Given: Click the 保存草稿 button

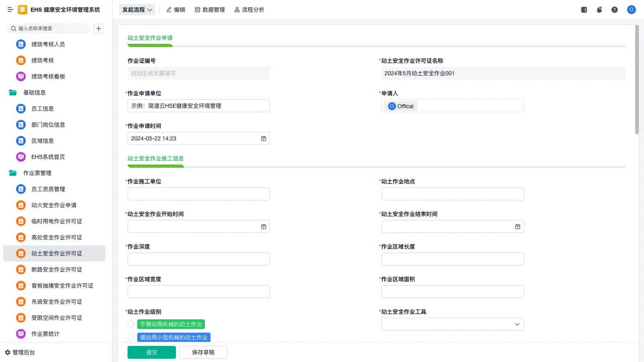Looking at the screenshot, I should (x=203, y=352).
